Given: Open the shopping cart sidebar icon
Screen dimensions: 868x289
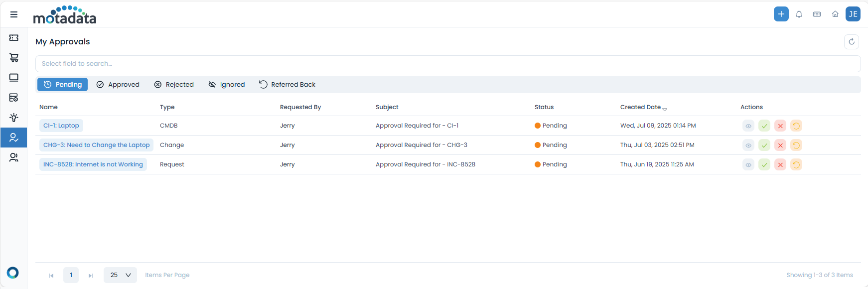Looking at the screenshot, I should point(14,58).
